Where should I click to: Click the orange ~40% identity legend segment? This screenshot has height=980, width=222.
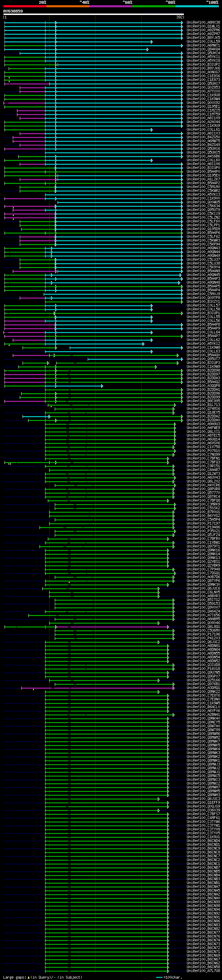(x=68, y=6)
